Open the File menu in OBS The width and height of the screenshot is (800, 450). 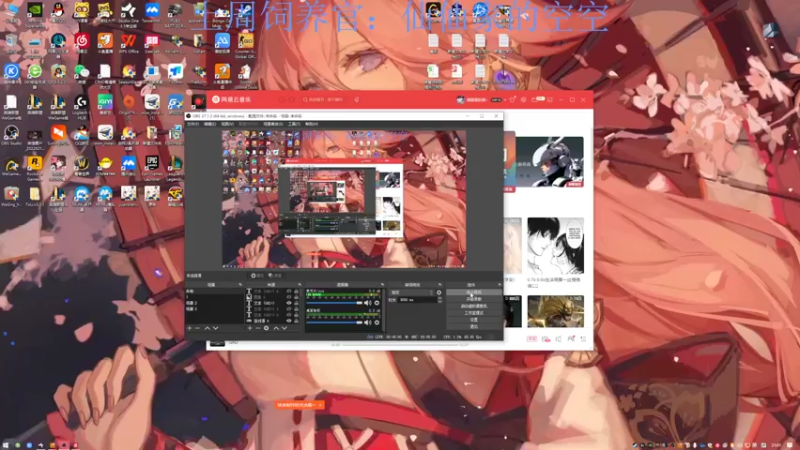coord(192,124)
